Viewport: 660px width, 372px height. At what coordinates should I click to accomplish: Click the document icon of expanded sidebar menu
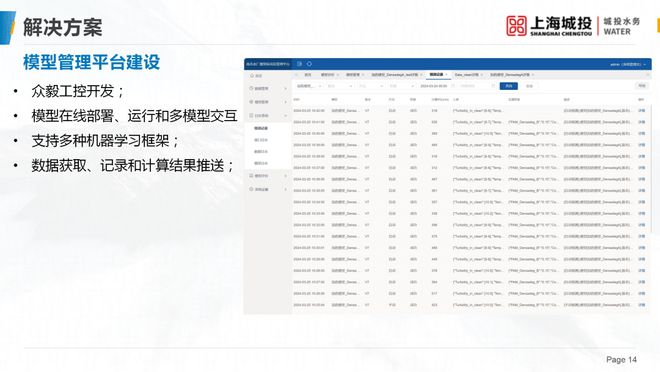pyautogui.click(x=251, y=115)
